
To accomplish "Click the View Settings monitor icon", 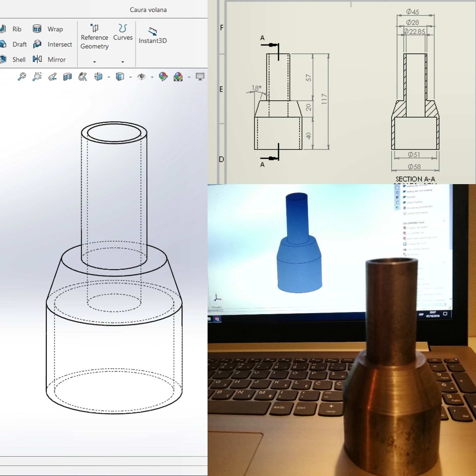I will click(200, 77).
